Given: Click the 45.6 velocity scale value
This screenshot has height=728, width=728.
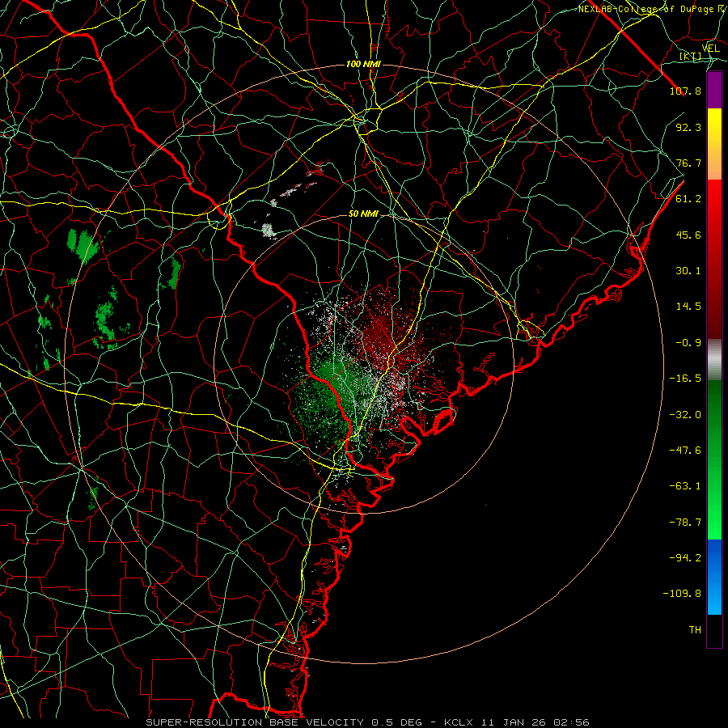Looking at the screenshot, I should pos(688,235).
